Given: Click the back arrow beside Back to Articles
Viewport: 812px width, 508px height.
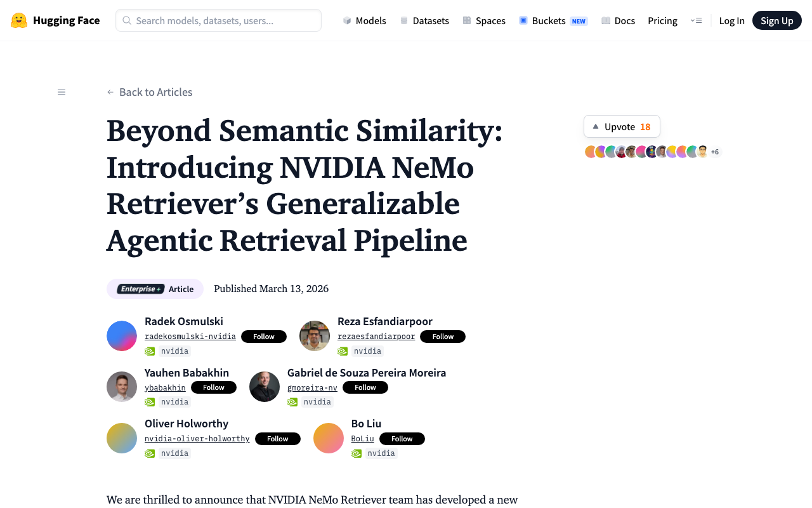Looking at the screenshot, I should coord(110,92).
